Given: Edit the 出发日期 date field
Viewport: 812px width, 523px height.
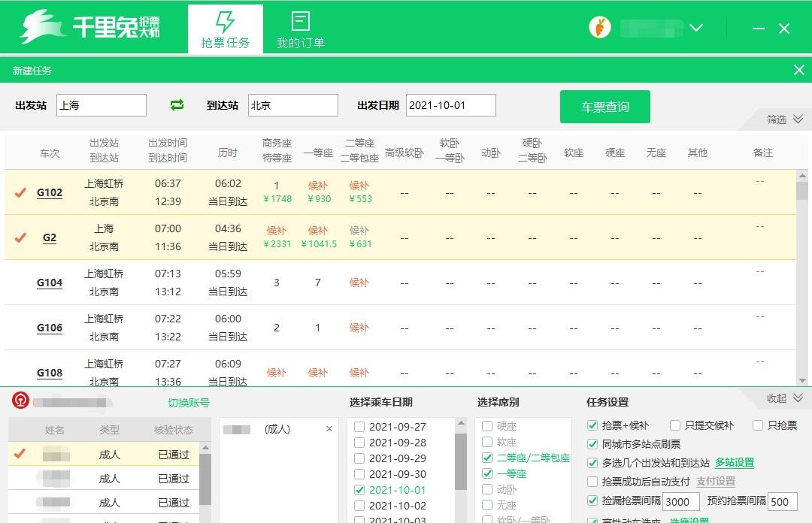Looking at the screenshot, I should [x=451, y=105].
